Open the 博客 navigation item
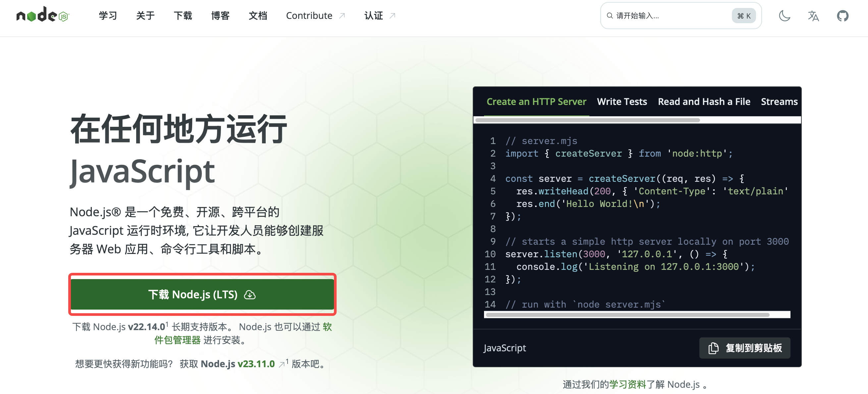868x394 pixels. (220, 16)
